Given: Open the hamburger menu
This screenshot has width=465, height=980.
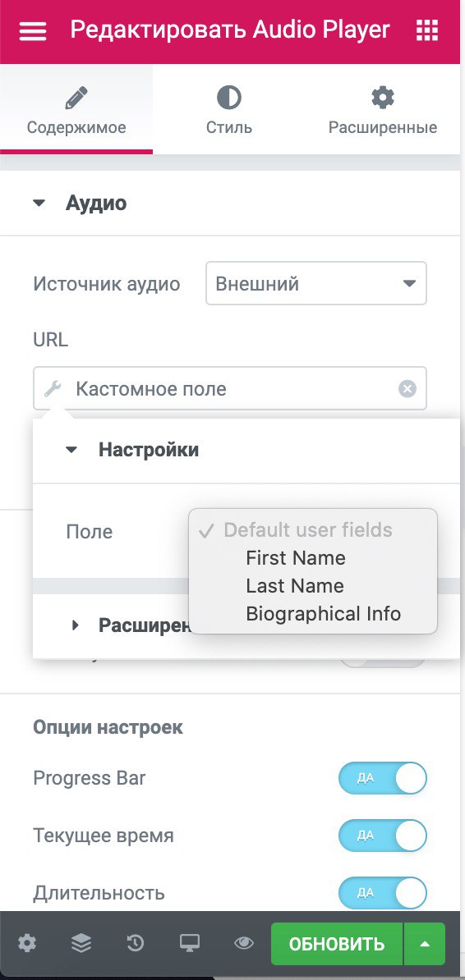Looking at the screenshot, I should pyautogui.click(x=33, y=30).
